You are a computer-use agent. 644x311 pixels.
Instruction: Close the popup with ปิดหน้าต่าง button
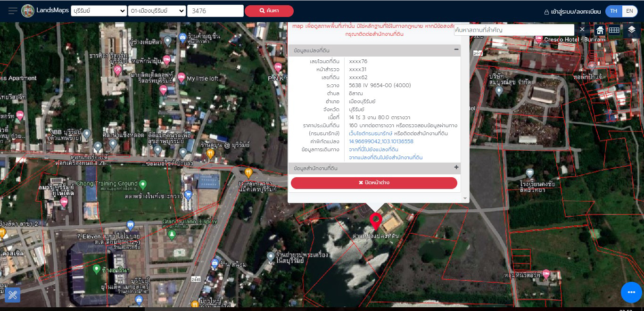[374, 183]
